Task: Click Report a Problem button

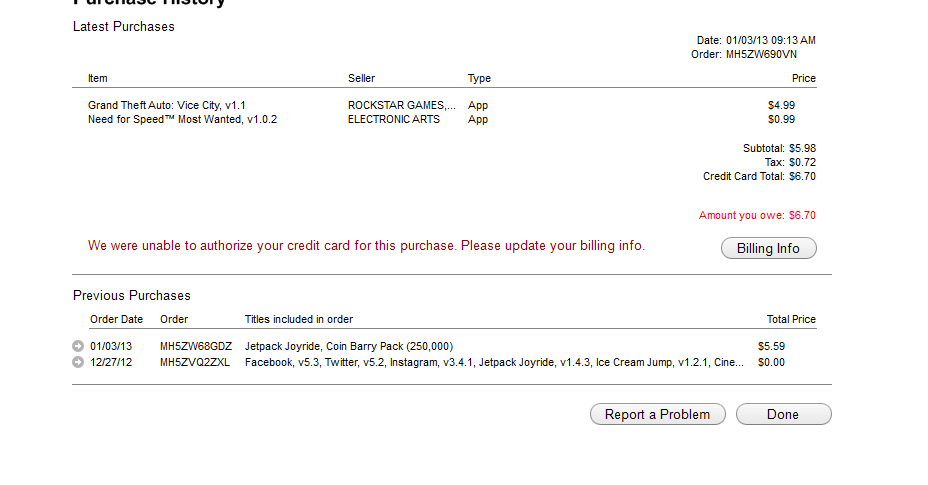Action: coord(658,414)
